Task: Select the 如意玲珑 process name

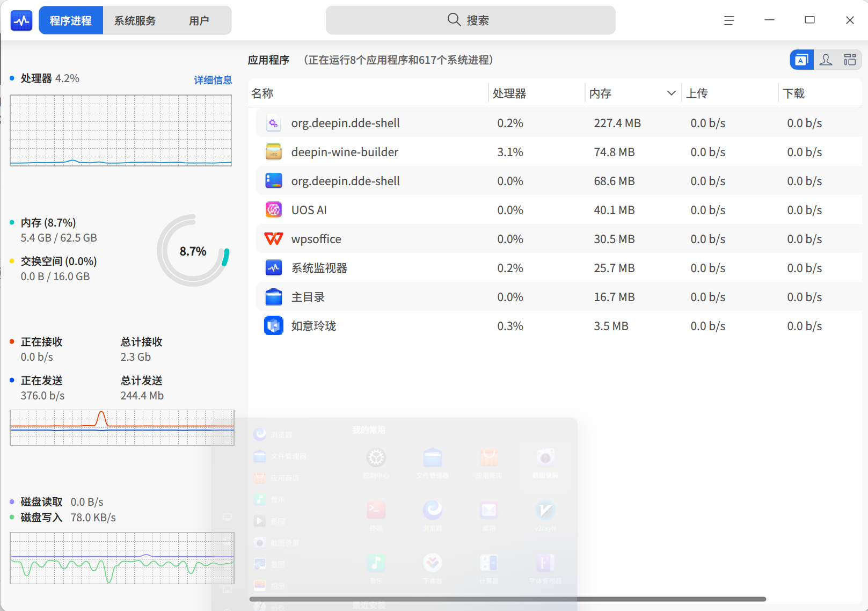Action: pyautogui.click(x=313, y=326)
